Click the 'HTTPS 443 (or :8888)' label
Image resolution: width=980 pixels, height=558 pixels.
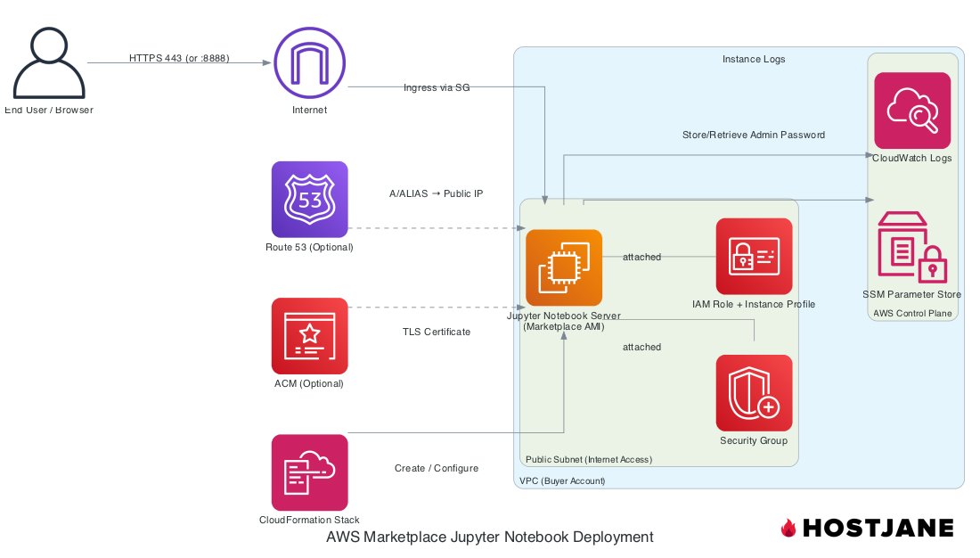[x=179, y=58]
